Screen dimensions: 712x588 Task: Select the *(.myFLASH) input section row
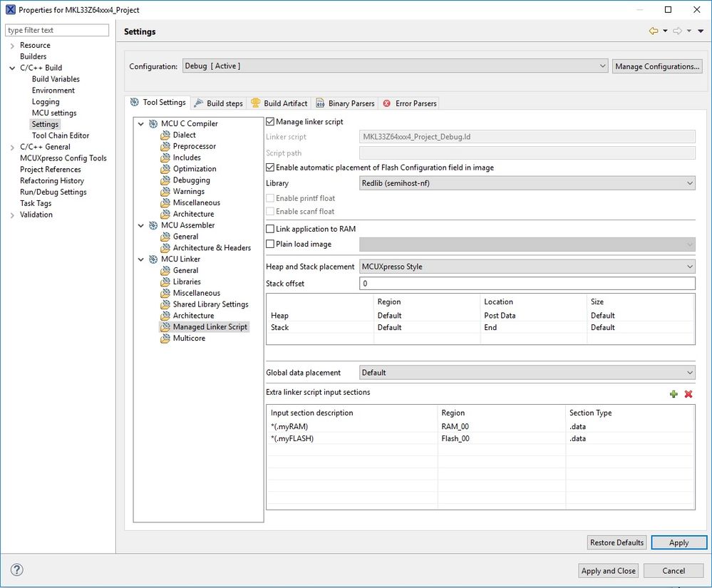click(480, 438)
